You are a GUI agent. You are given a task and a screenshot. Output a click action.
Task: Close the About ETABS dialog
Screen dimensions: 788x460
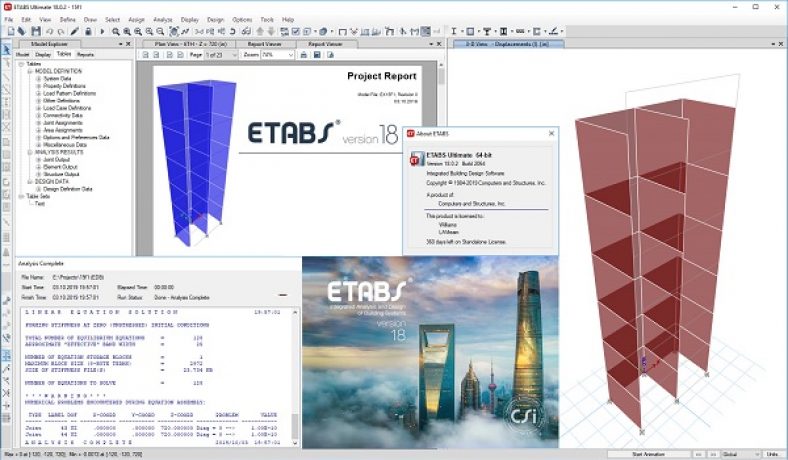click(551, 134)
